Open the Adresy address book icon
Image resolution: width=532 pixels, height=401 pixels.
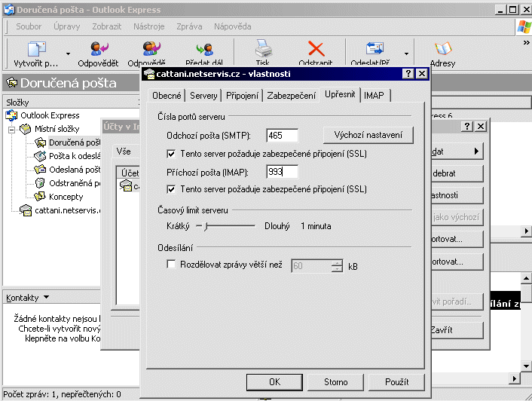click(443, 48)
